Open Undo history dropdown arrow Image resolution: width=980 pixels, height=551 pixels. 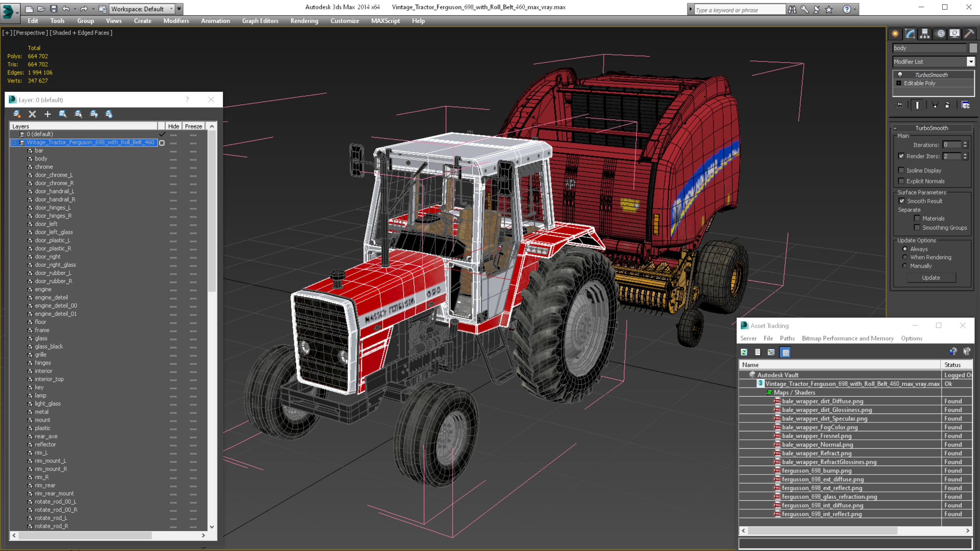point(75,9)
